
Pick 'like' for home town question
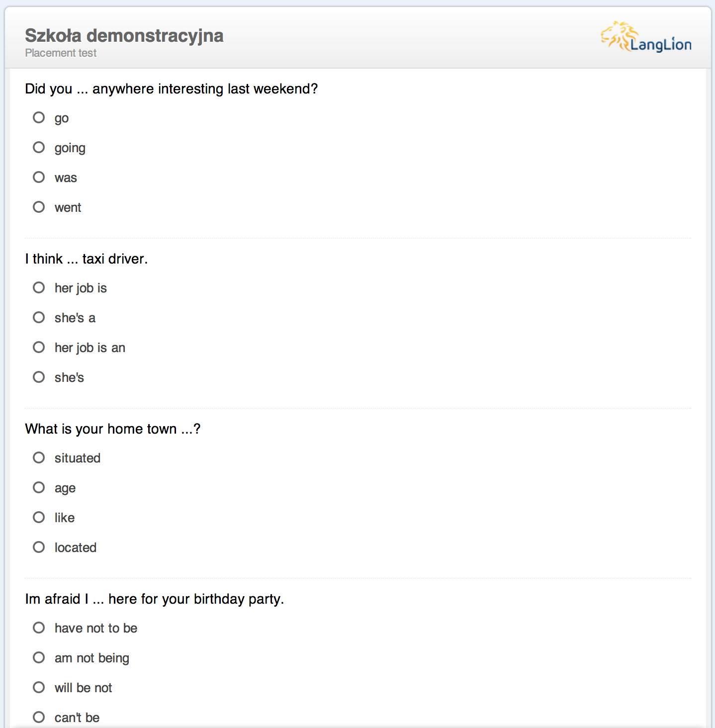(39, 518)
